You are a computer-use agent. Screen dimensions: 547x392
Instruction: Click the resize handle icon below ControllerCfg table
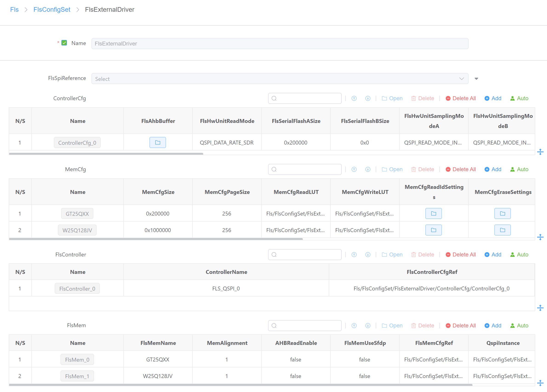coord(540,152)
